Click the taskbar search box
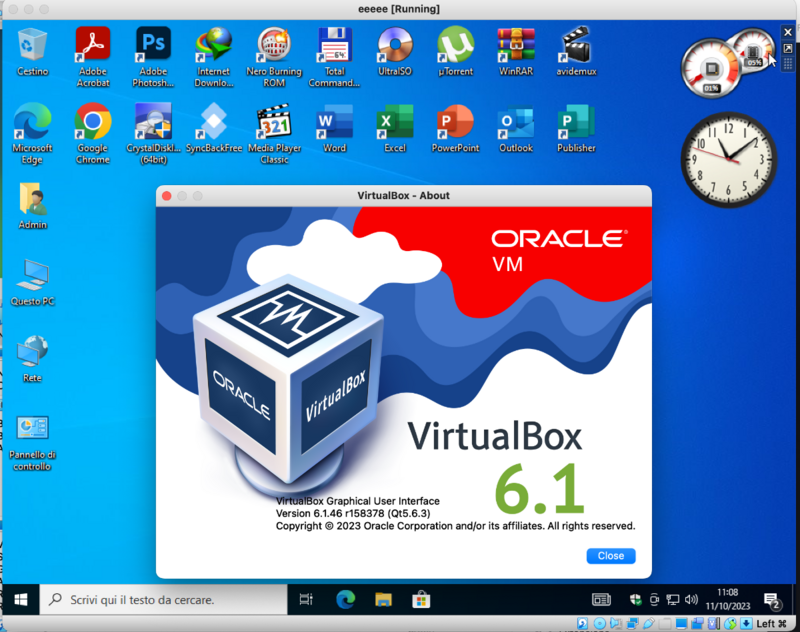Image resolution: width=800 pixels, height=632 pixels. pos(163,599)
